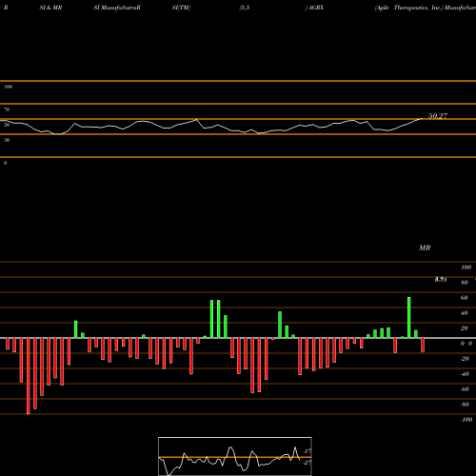This screenshot has height=476, width=476.
Task: Click the 'SI(TM)' header text
Action: pyautogui.click(x=181, y=8)
